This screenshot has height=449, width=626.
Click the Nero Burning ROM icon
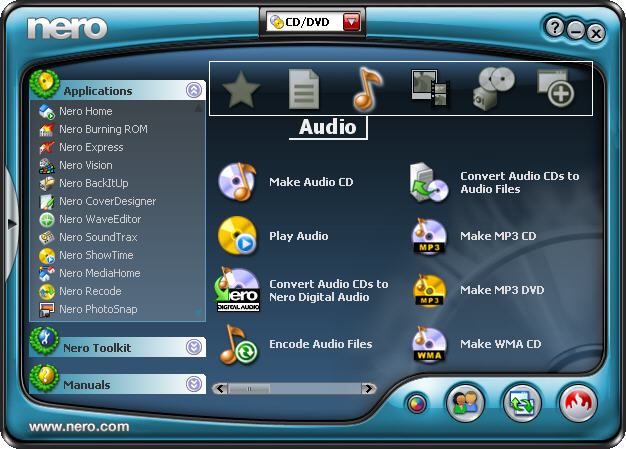coord(47,129)
